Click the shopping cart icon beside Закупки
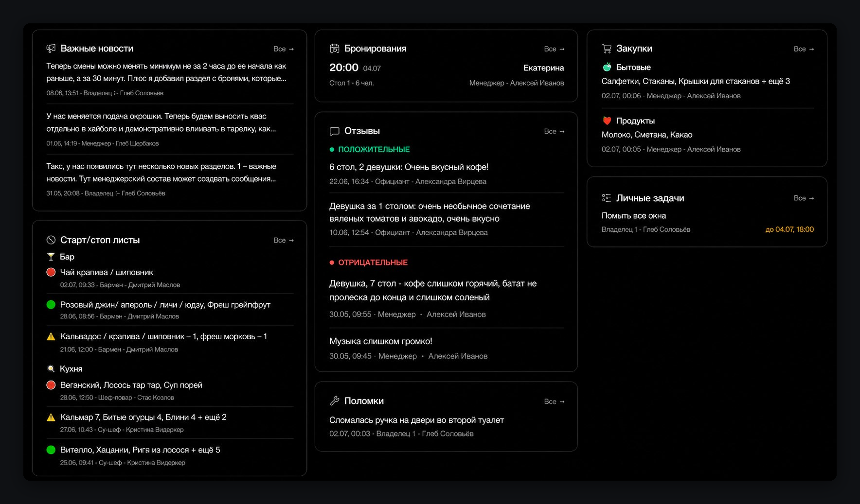860x504 pixels. point(607,49)
